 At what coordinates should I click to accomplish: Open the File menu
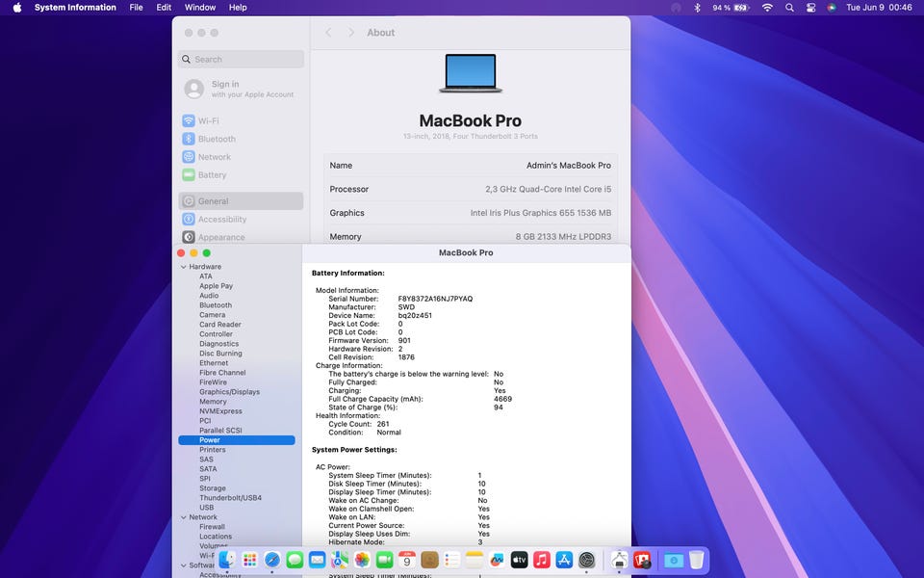point(136,8)
